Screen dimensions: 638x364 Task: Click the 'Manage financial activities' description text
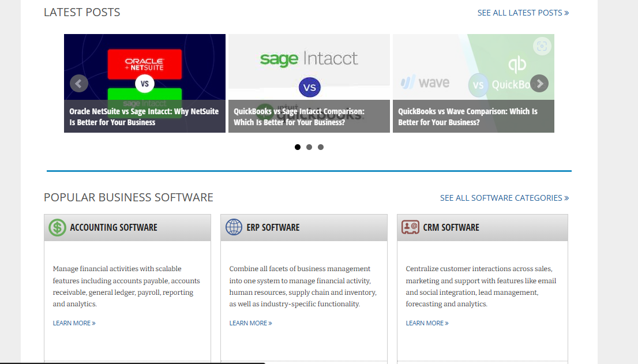point(126,286)
